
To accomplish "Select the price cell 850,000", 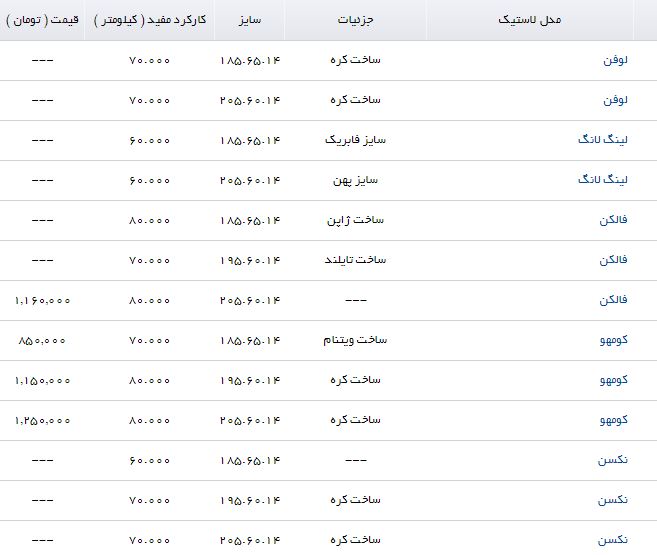I will tap(42, 341).
